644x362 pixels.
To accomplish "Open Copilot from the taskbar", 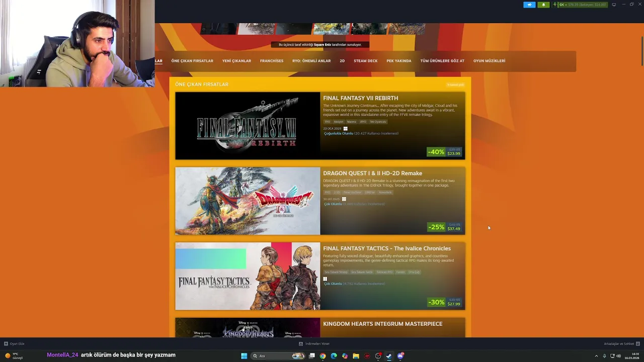I will click(x=345, y=356).
